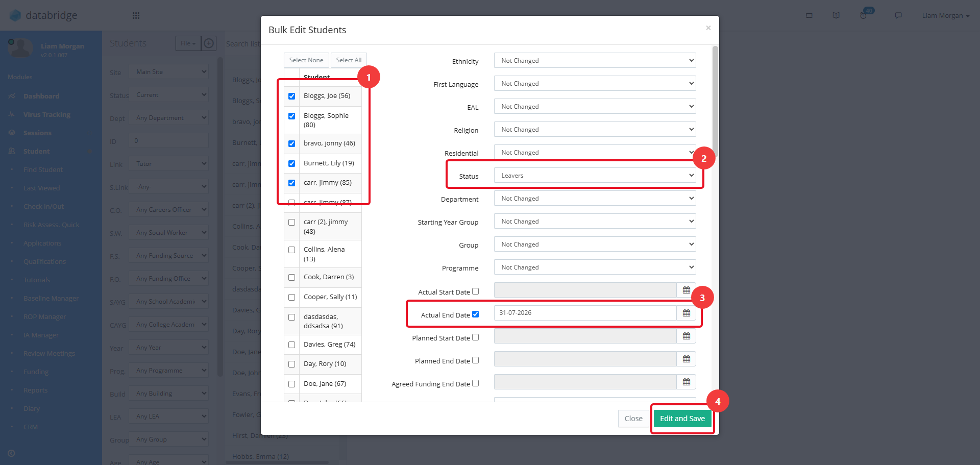Open the apps grid menu icon
Viewport: 980px width, 465px height.
click(136, 15)
